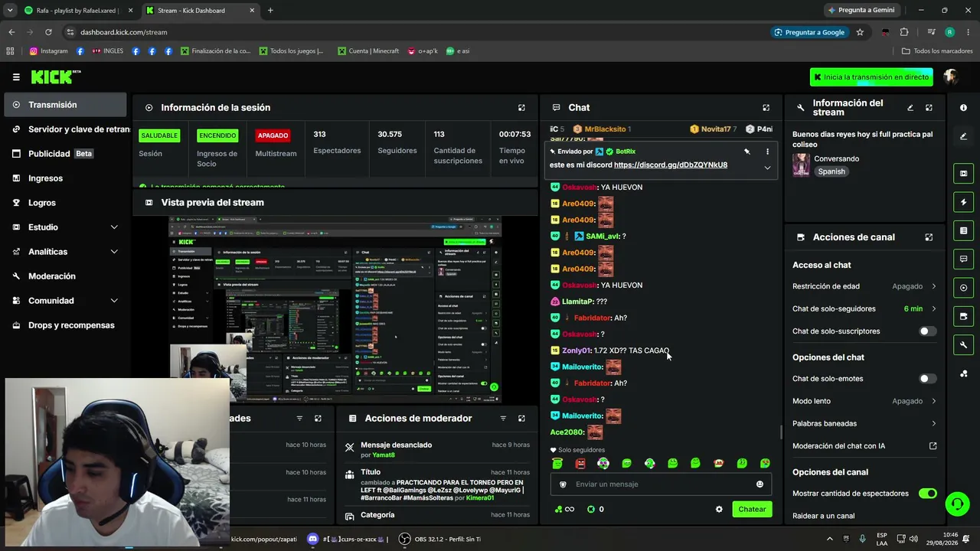Edit the stream information with the pencil icon

tap(910, 108)
